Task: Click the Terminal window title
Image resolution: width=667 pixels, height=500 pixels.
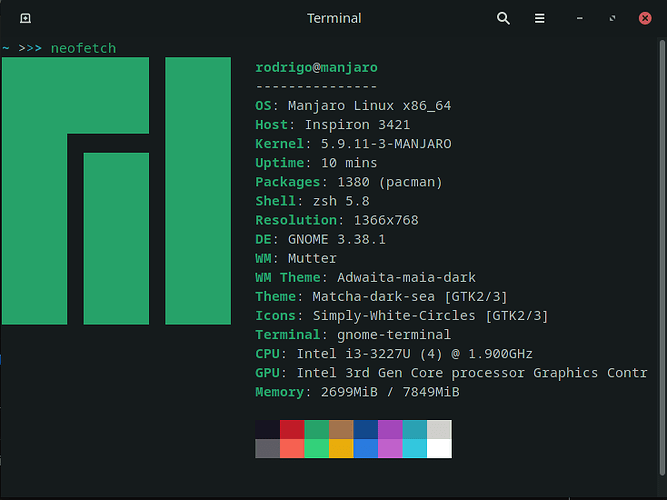Action: tap(334, 18)
